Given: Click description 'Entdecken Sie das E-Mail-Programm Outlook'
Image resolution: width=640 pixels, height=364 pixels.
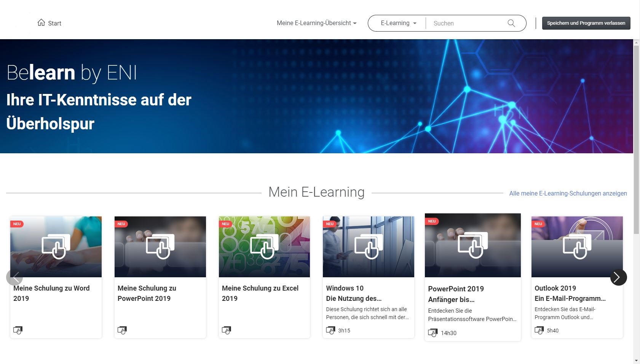Looking at the screenshot, I should tap(565, 313).
